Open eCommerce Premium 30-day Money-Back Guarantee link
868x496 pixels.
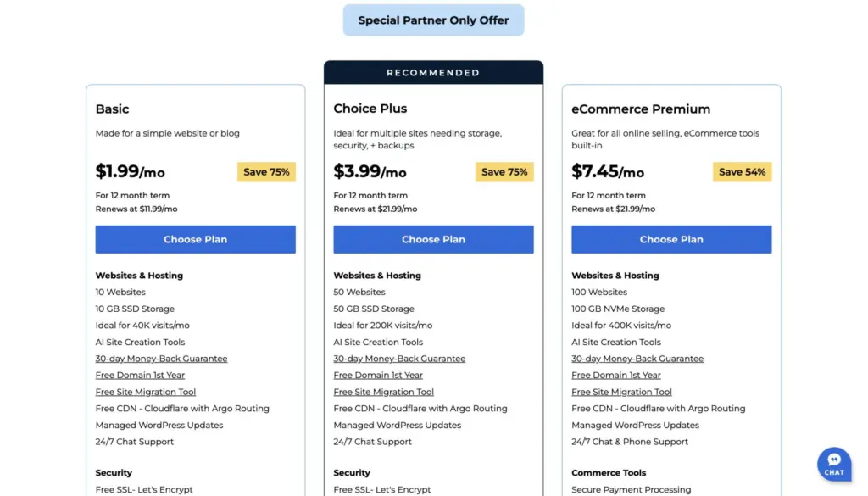click(x=637, y=359)
